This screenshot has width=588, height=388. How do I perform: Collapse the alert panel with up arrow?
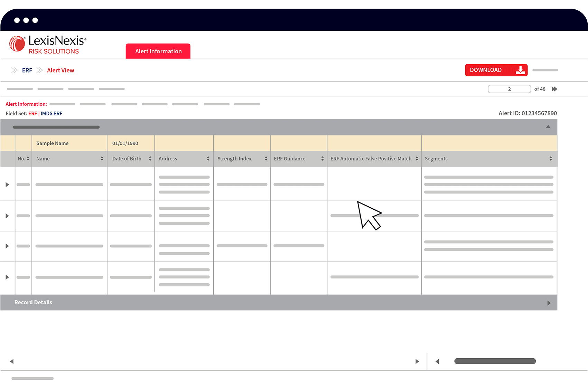tap(548, 127)
